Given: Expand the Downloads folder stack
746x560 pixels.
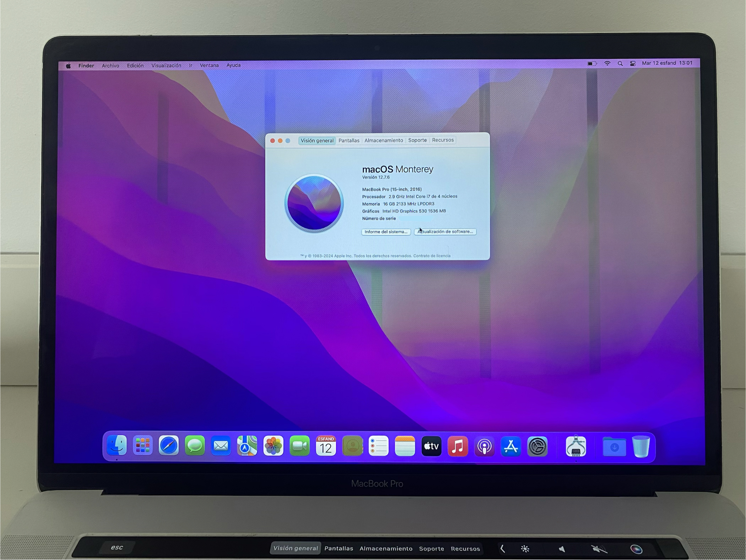Looking at the screenshot, I should 614,447.
